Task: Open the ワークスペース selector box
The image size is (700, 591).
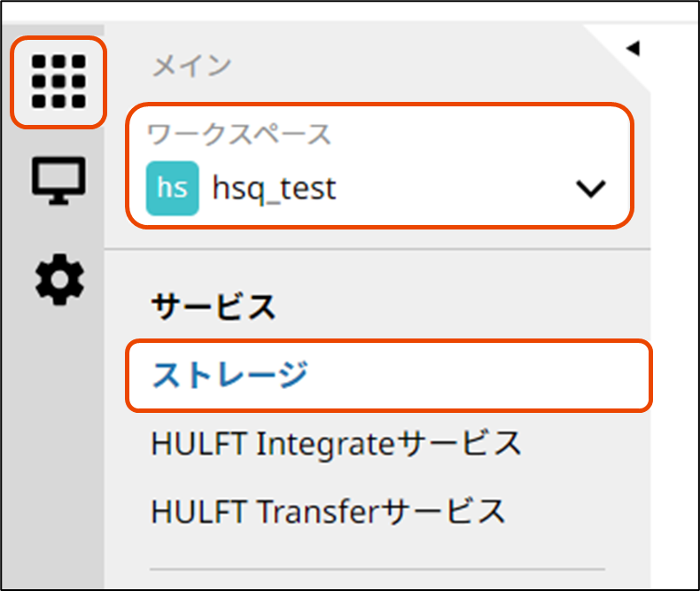Action: point(379,164)
